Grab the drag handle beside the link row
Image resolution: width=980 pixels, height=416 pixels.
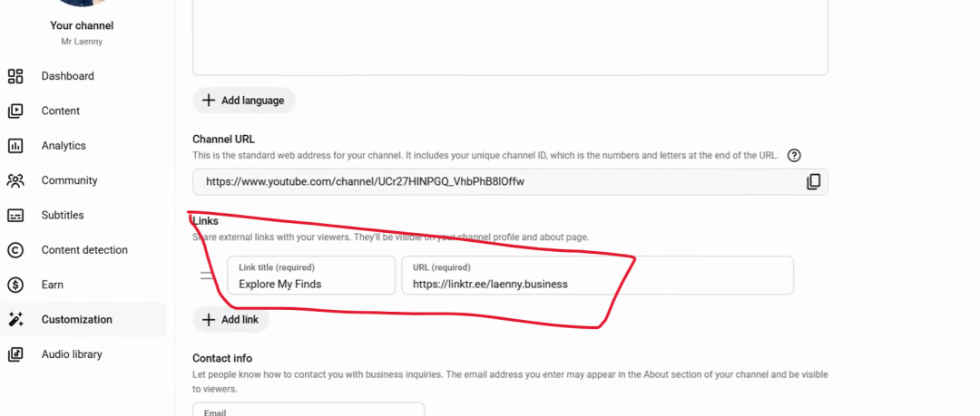207,275
